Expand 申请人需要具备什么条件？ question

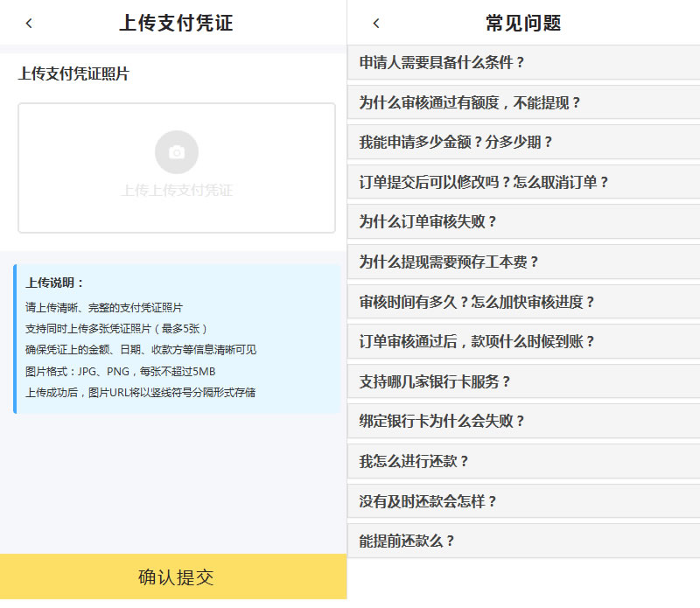523,63
